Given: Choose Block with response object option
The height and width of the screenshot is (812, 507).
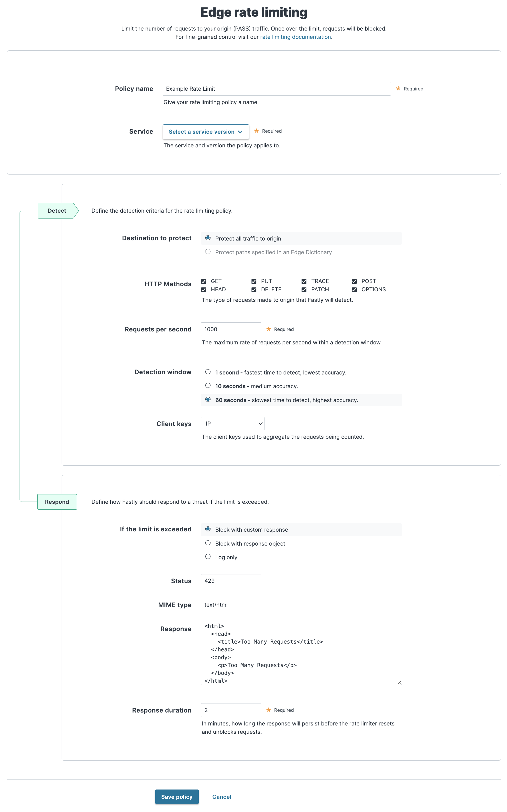Looking at the screenshot, I should pyautogui.click(x=208, y=543).
